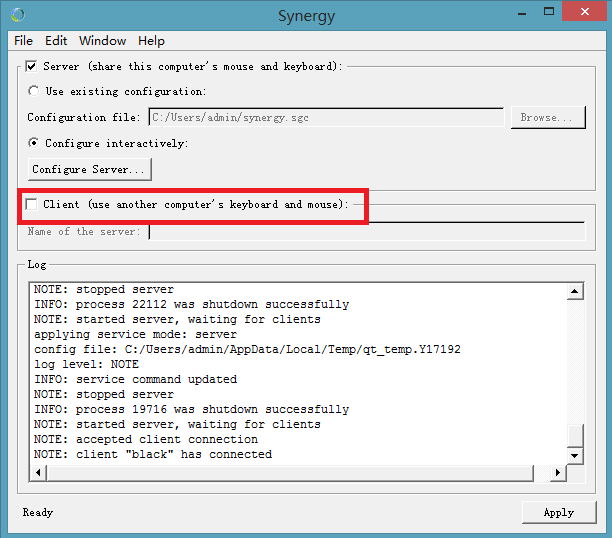612x538 pixels.
Task: Select Use existing configuration radio button
Action: 34,91
